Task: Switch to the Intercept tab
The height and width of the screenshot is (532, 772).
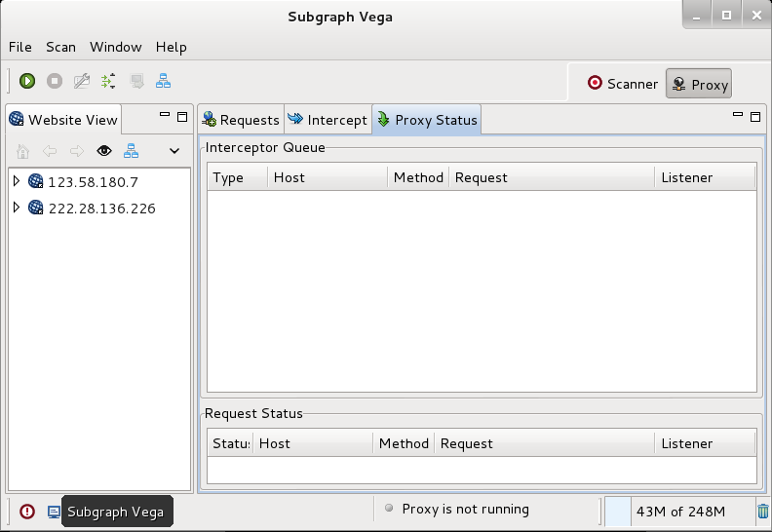Action: (x=328, y=120)
